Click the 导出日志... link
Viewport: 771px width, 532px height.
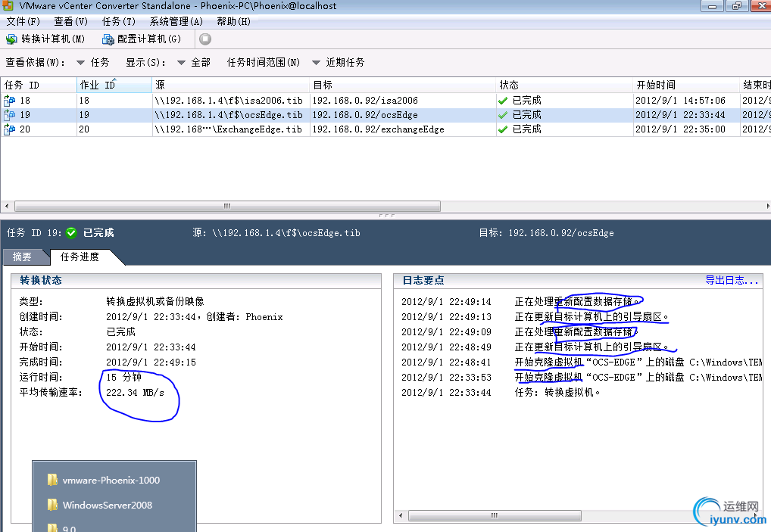[x=732, y=280]
